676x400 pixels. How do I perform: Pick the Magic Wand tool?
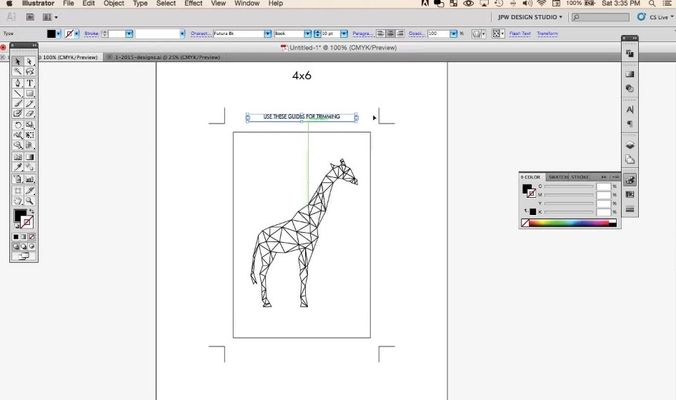(18, 73)
